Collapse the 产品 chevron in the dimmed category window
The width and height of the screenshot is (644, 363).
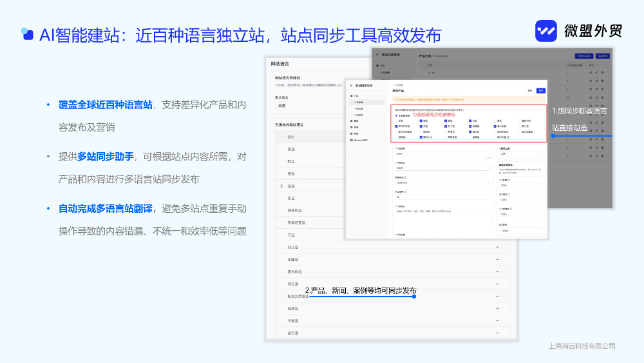[x=410, y=66]
